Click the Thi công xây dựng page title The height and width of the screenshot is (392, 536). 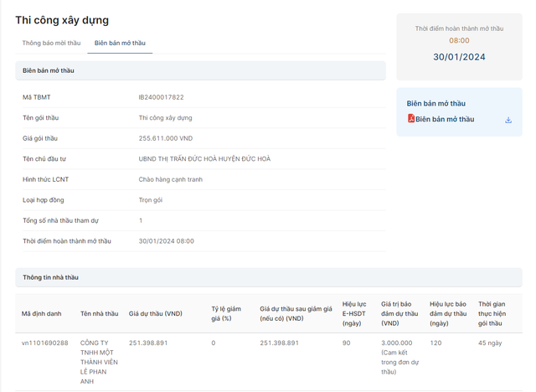(x=62, y=20)
